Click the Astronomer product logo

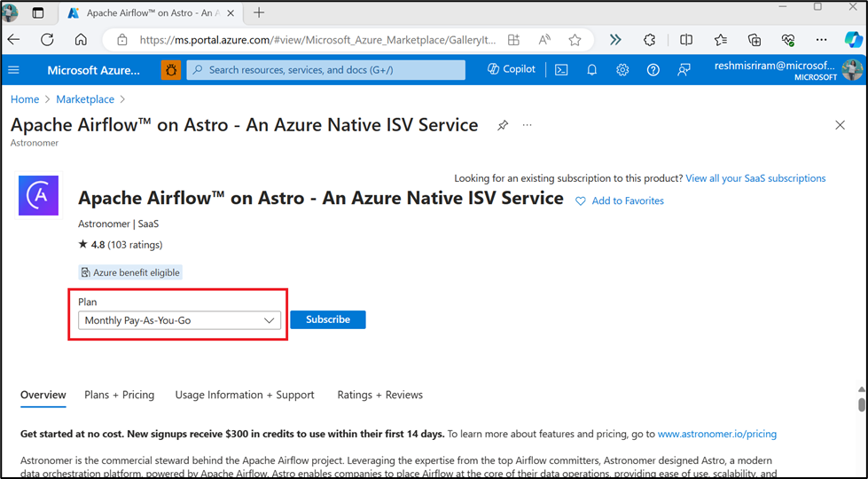tap(38, 195)
